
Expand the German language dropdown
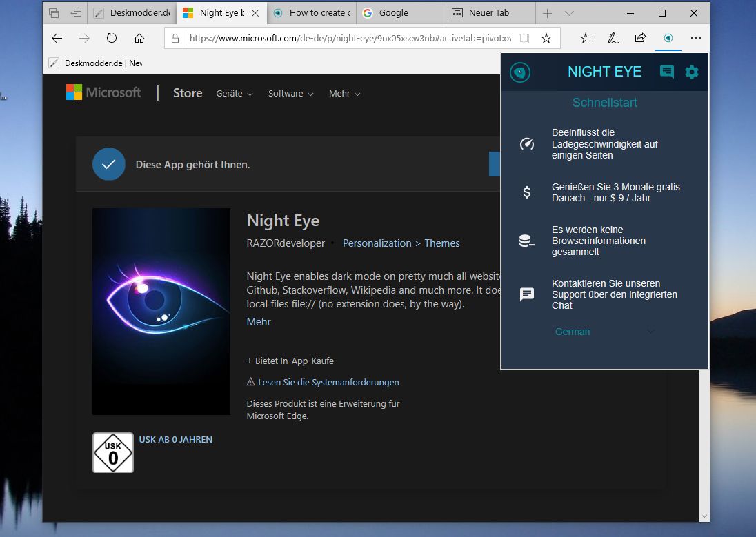click(605, 332)
